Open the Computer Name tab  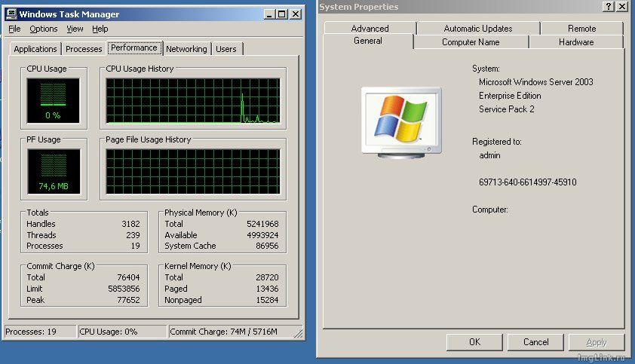[471, 42]
